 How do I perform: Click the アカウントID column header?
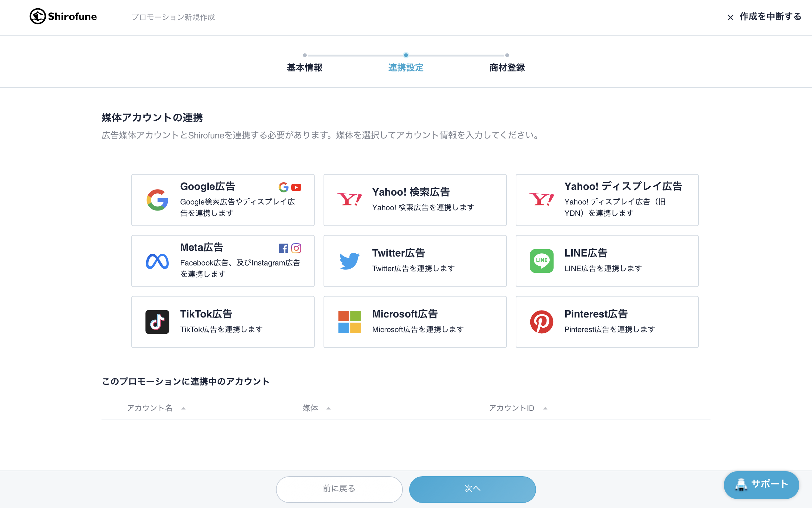click(x=511, y=408)
